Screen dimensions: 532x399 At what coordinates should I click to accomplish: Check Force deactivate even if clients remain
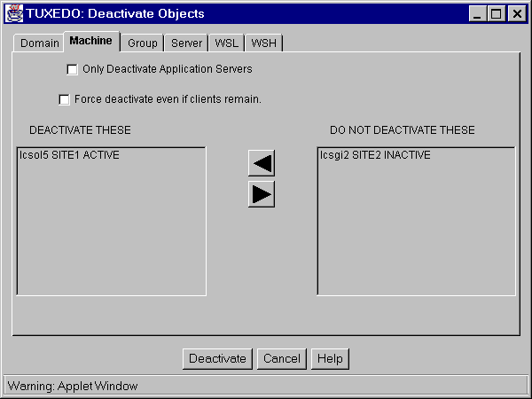pyautogui.click(x=64, y=99)
